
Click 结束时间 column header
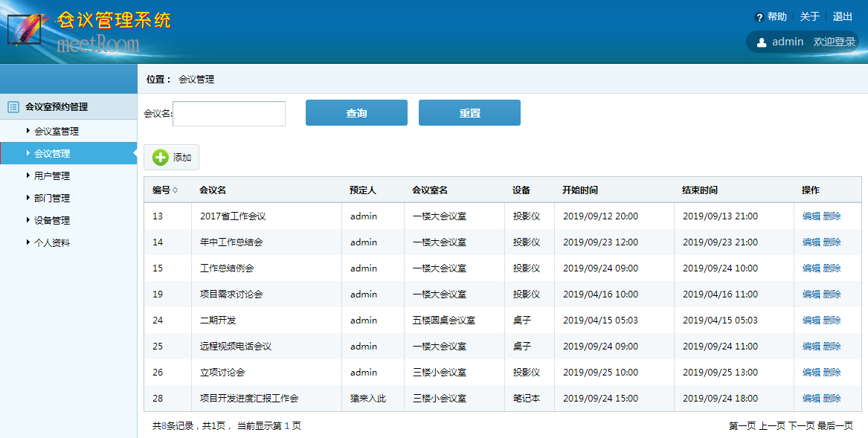(700, 190)
